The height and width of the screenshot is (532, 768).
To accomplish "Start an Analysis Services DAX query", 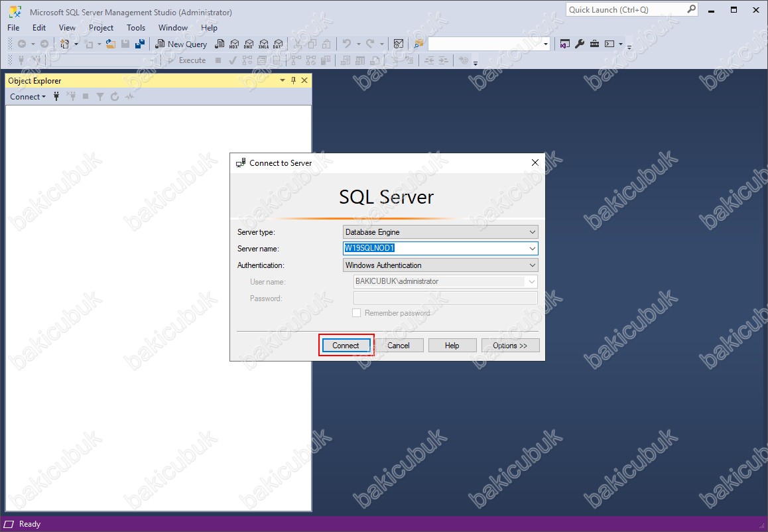I will [278, 44].
